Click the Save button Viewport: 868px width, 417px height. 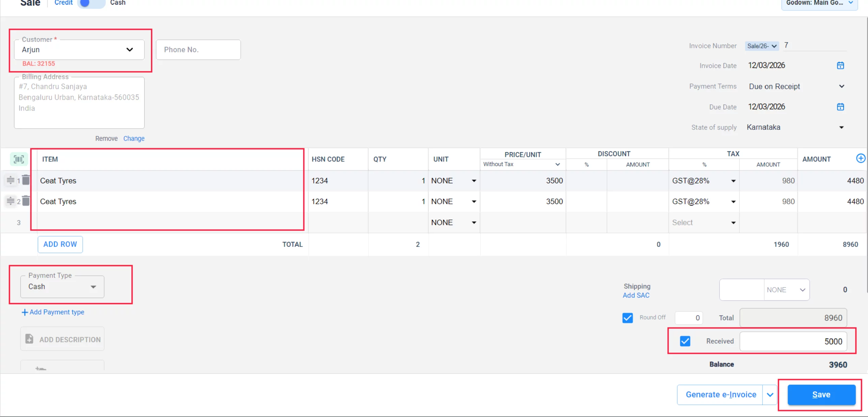point(821,394)
